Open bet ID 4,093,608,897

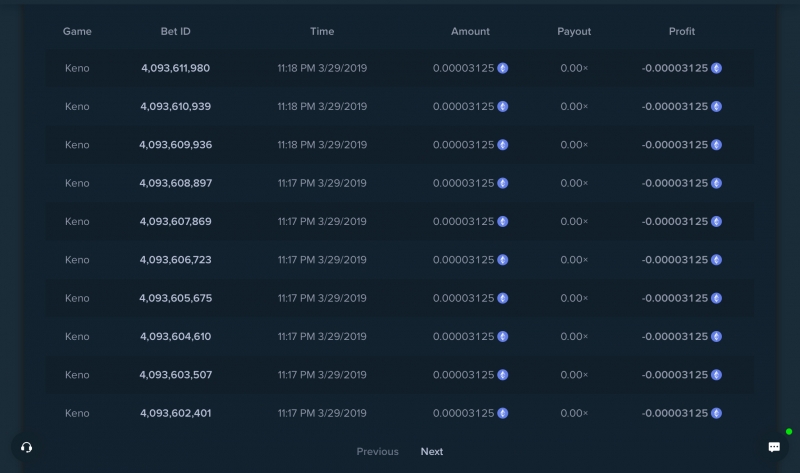tap(176, 183)
